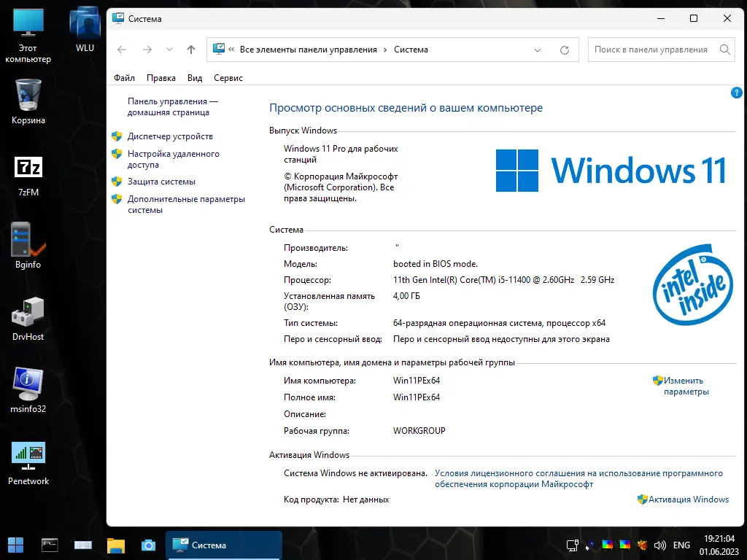Open the Вид menu

tap(194, 77)
